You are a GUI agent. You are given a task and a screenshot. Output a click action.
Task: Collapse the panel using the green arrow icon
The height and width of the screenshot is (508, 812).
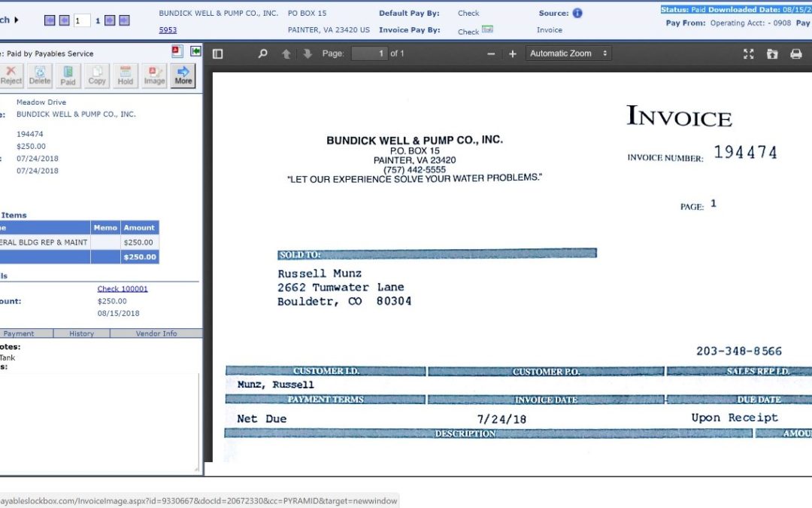coord(195,51)
